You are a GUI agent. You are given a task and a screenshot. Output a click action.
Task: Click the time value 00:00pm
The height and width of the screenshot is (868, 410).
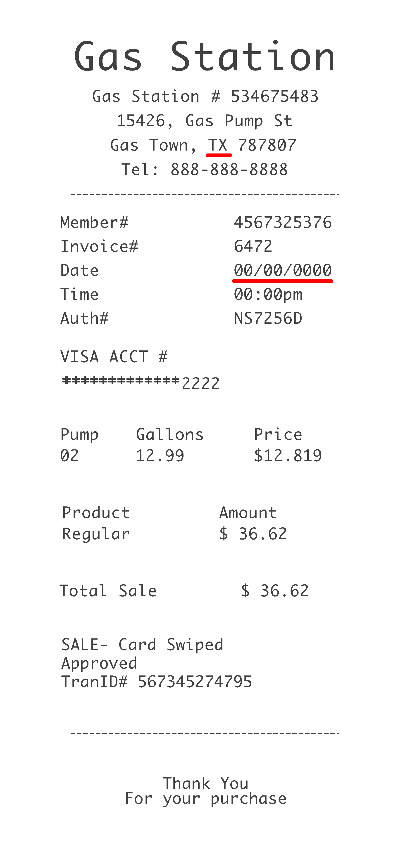(268, 295)
